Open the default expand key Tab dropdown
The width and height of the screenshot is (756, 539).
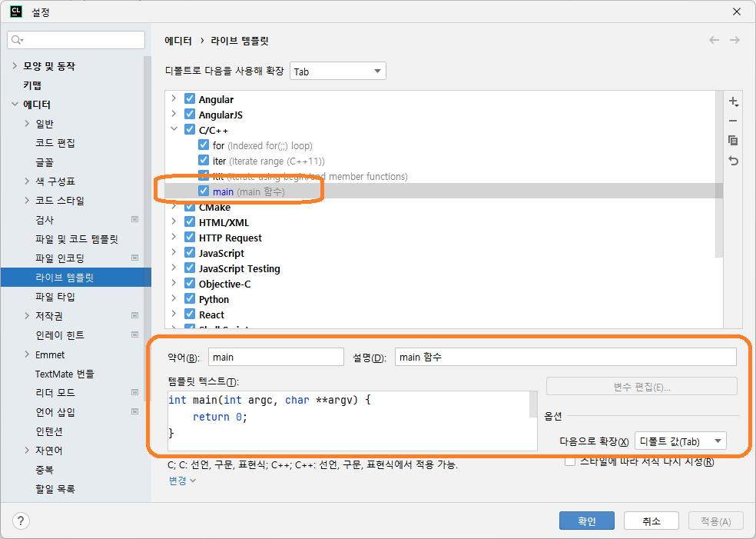pyautogui.click(x=337, y=72)
